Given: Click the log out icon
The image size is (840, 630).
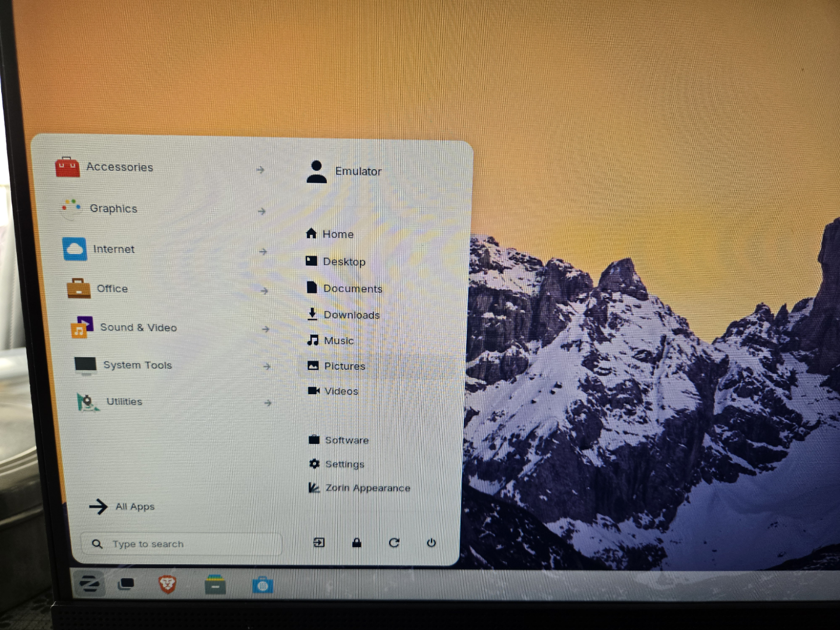Looking at the screenshot, I should click(x=319, y=542).
